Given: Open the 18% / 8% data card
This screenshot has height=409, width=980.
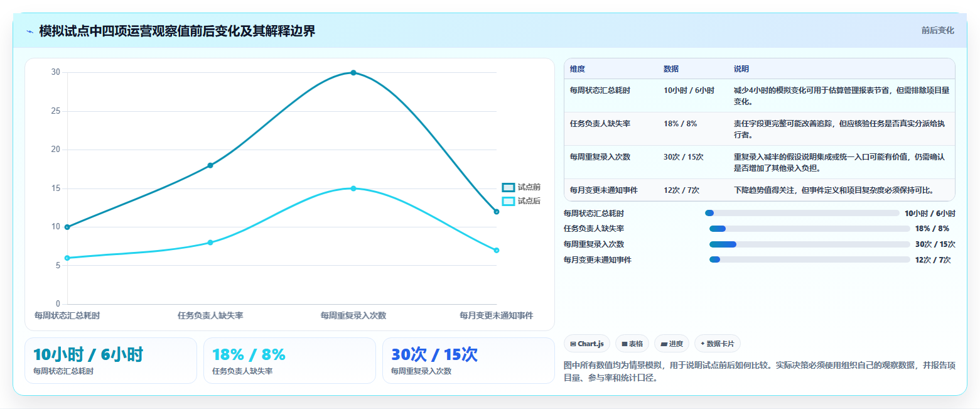Looking at the screenshot, I should (x=289, y=361).
